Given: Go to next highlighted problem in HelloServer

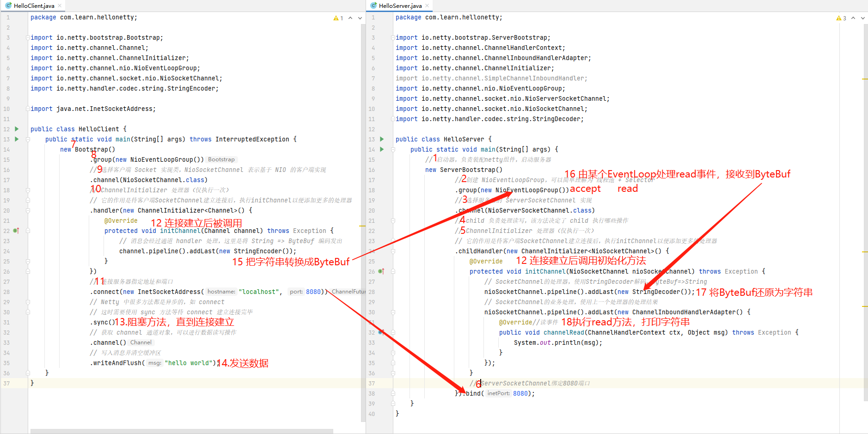Looking at the screenshot, I should 863,18.
